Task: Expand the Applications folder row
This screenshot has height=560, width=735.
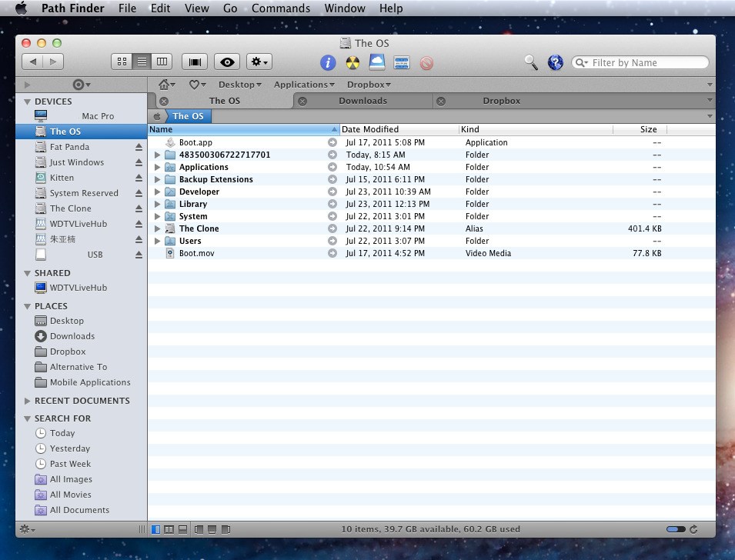Action: [x=158, y=167]
